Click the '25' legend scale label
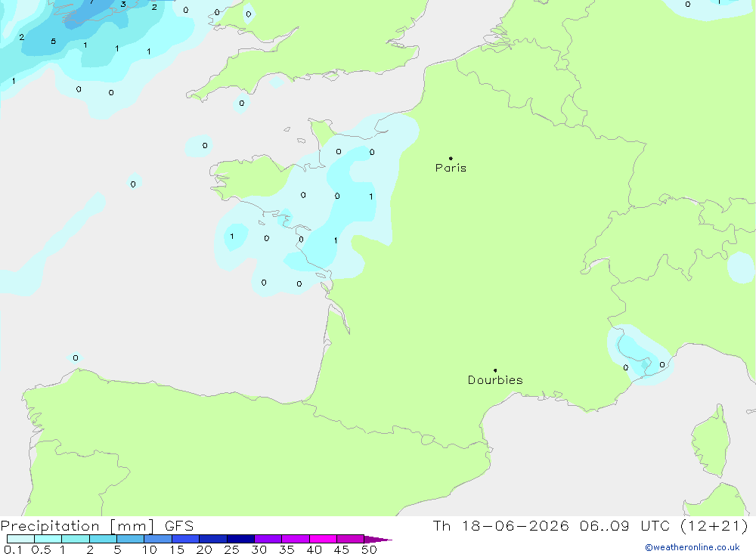 [x=232, y=549]
